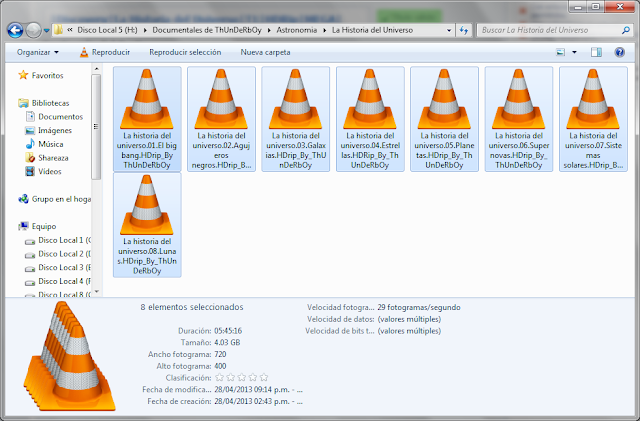Maximize the Explorer window

(596, 7)
